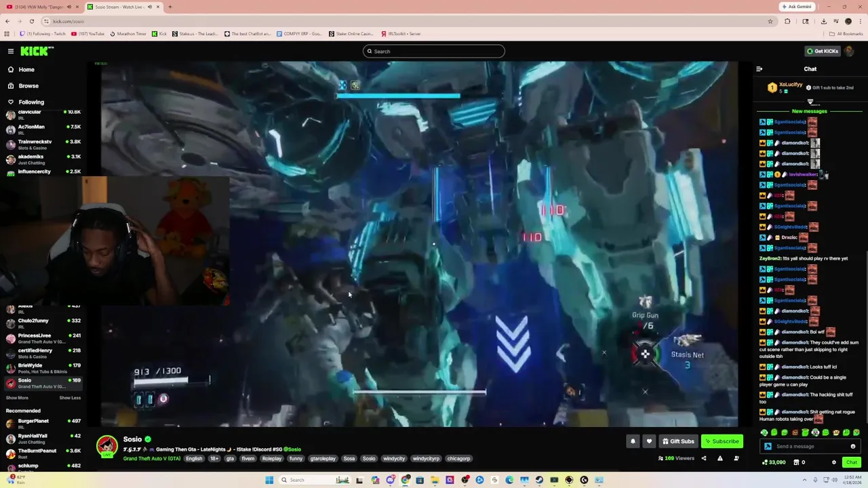This screenshot has width=868, height=488.
Task: Click the Gift Subs button
Action: coord(678,441)
